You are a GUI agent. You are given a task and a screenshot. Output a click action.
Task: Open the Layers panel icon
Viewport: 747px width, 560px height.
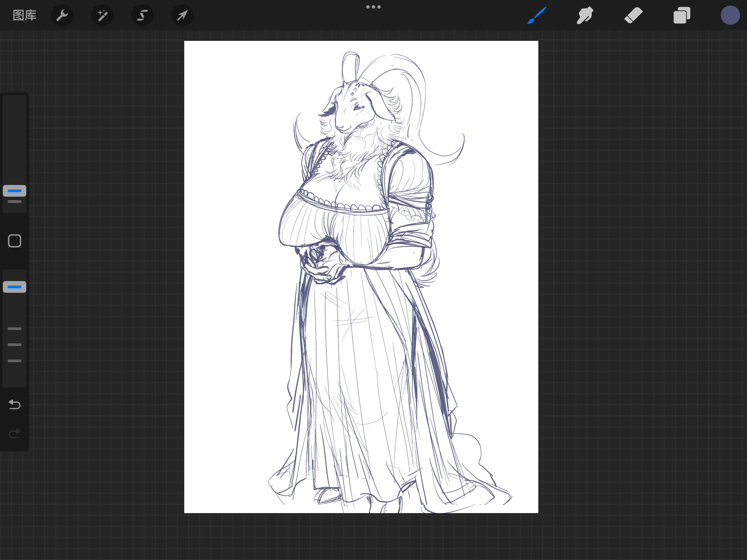pos(682,15)
